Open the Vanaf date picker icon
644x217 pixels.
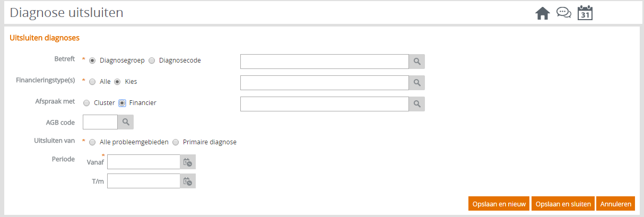188,162
